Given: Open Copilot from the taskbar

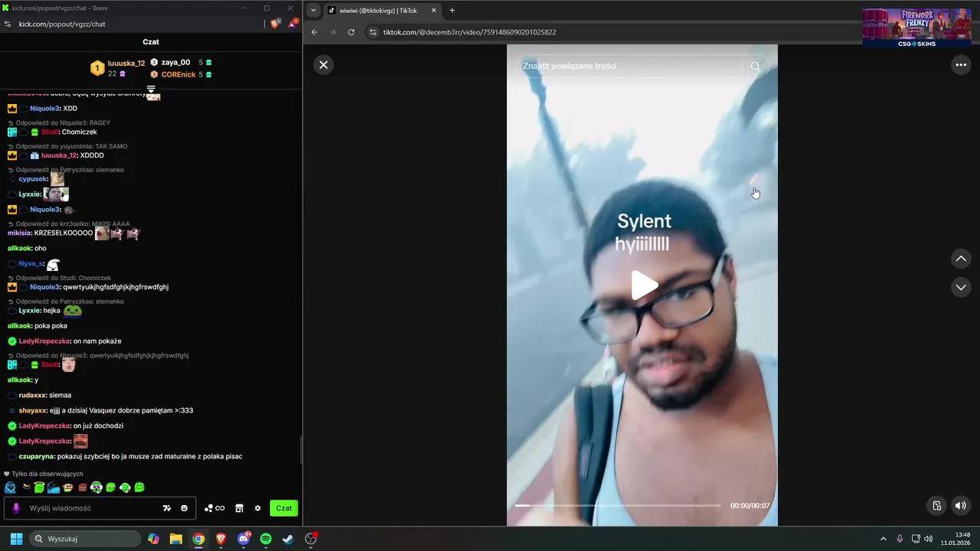Looking at the screenshot, I should click(154, 539).
